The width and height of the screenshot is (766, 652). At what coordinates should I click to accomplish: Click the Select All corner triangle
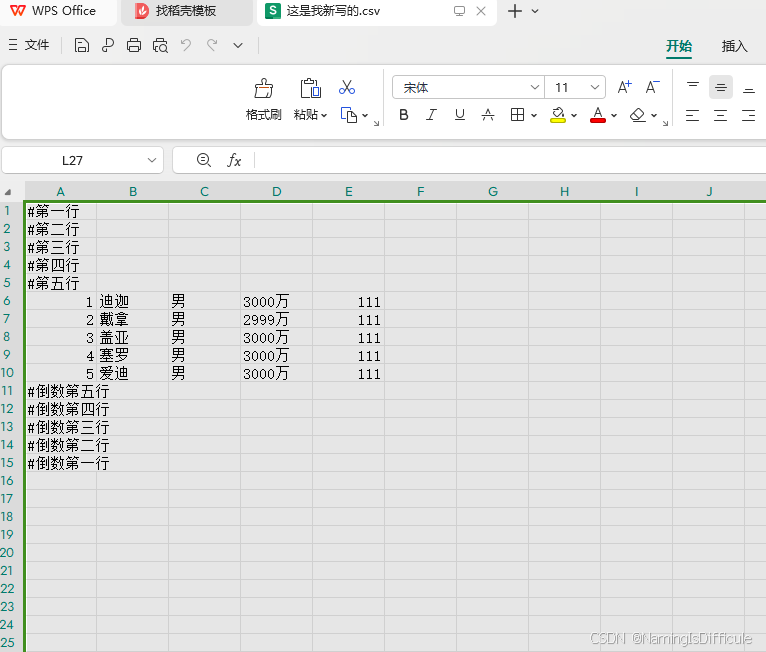(x=8, y=192)
